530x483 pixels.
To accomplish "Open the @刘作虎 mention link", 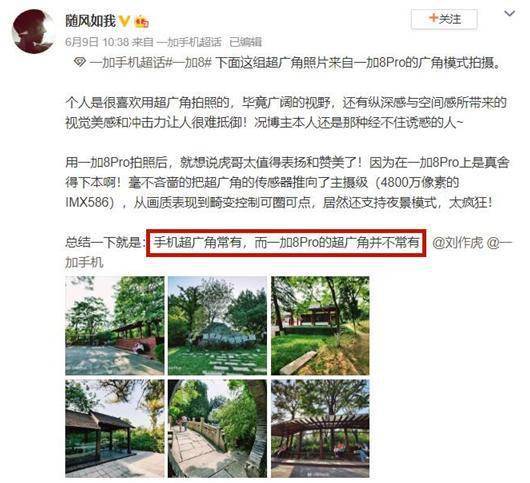I will coord(458,242).
